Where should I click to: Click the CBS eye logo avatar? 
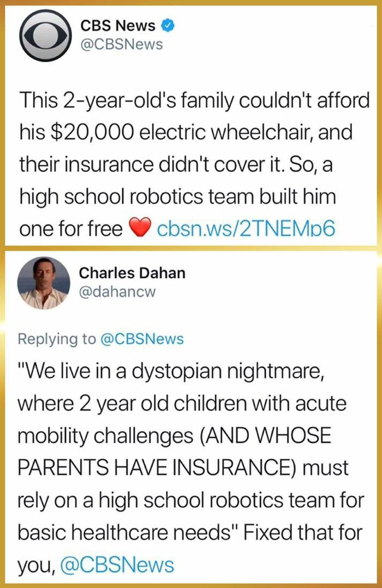(x=44, y=34)
